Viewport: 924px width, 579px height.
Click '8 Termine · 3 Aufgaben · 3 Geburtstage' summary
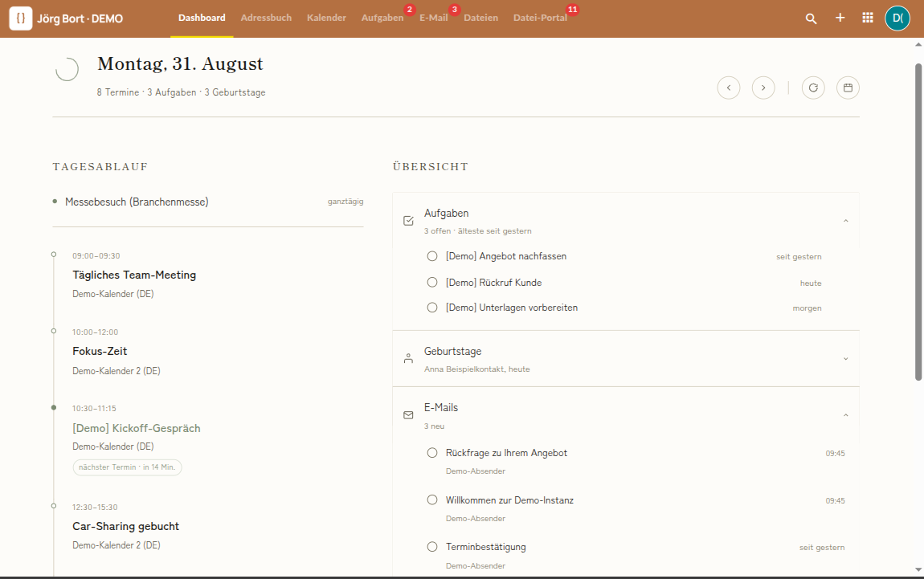(x=181, y=92)
